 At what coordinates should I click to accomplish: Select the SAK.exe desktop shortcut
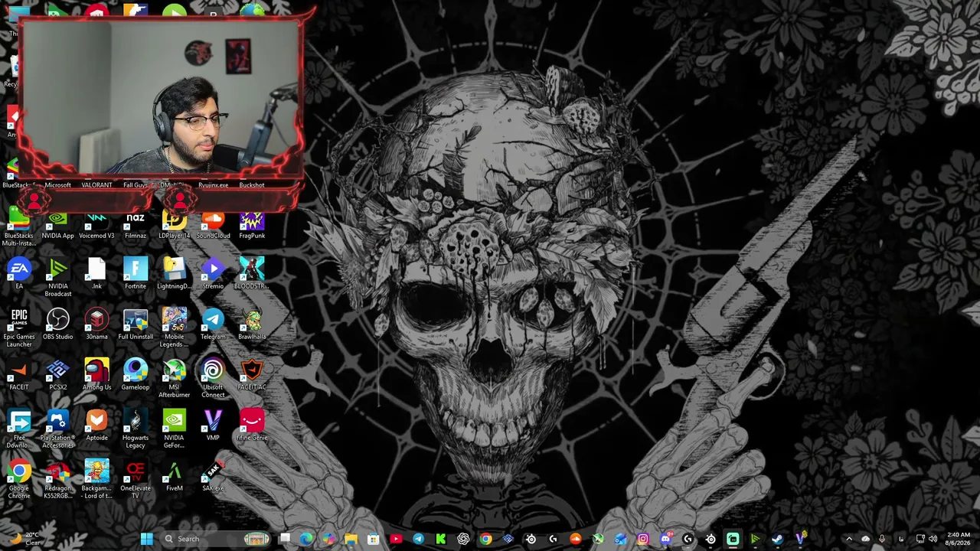[213, 476]
